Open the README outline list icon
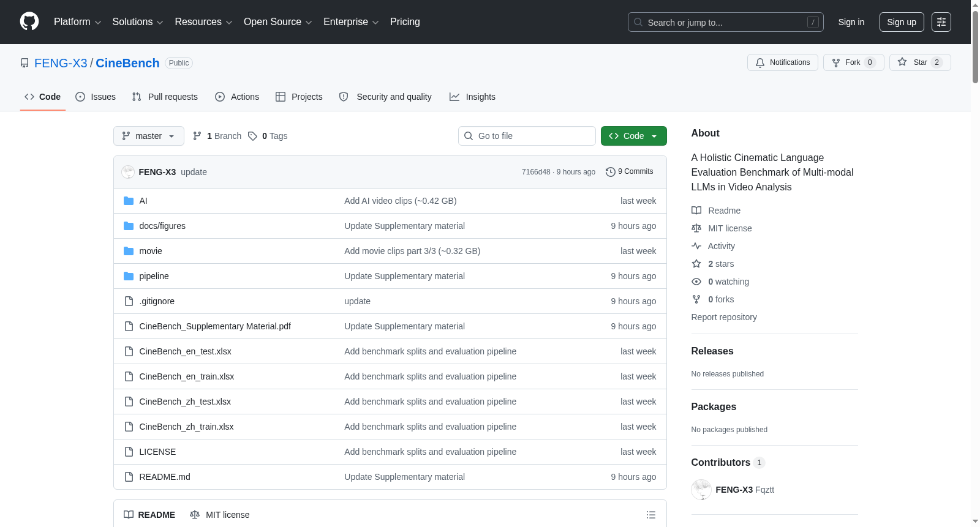This screenshot has height=527, width=980. (x=651, y=515)
